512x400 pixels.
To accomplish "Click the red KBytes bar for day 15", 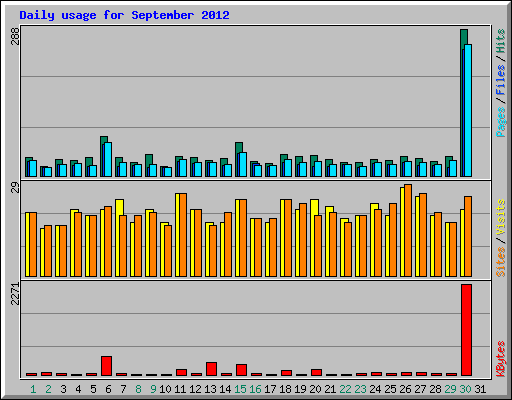I will coord(241,370).
